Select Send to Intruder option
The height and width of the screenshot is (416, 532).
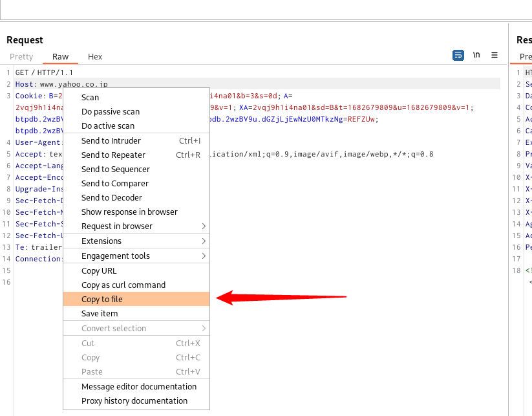[x=111, y=140]
